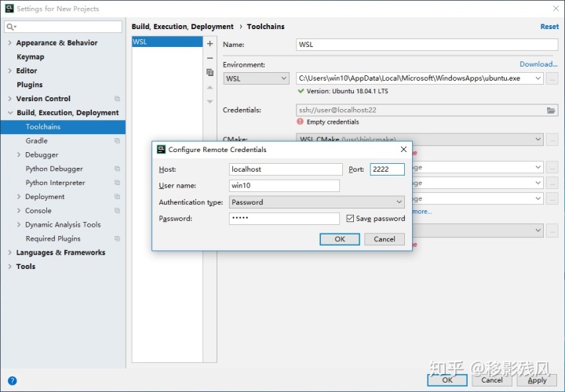
Task: Click project-level icon beside Required Plugins
Action: click(117, 238)
